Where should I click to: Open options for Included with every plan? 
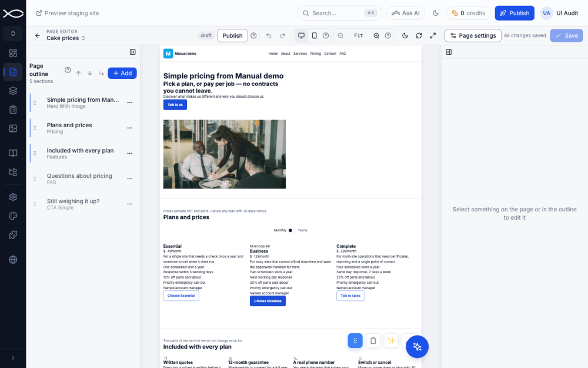[130, 153]
